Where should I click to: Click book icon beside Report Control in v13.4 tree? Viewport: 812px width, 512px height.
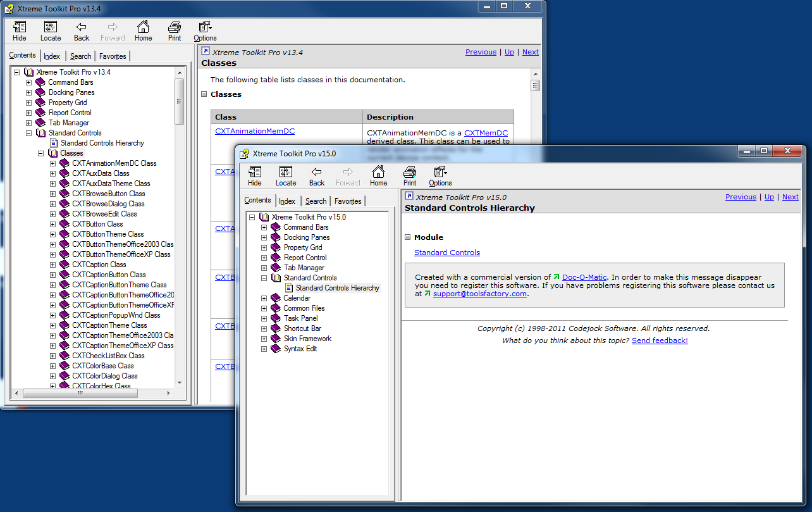41,113
